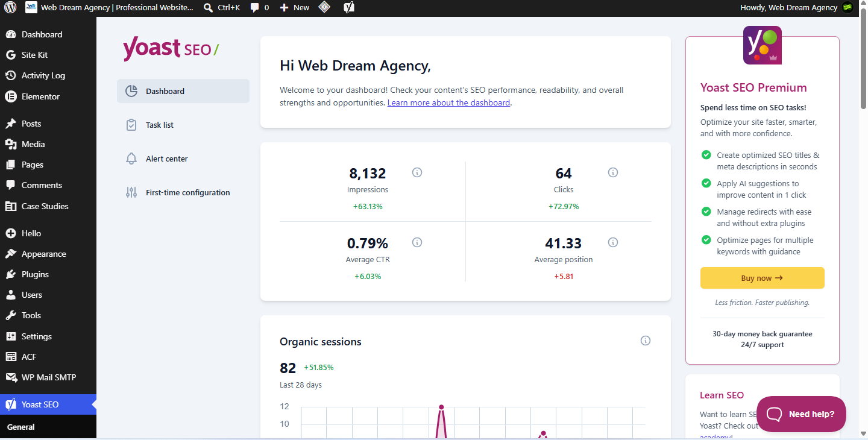The height and width of the screenshot is (440, 868).
Task: Click the New content button in admin bar
Action: click(295, 8)
